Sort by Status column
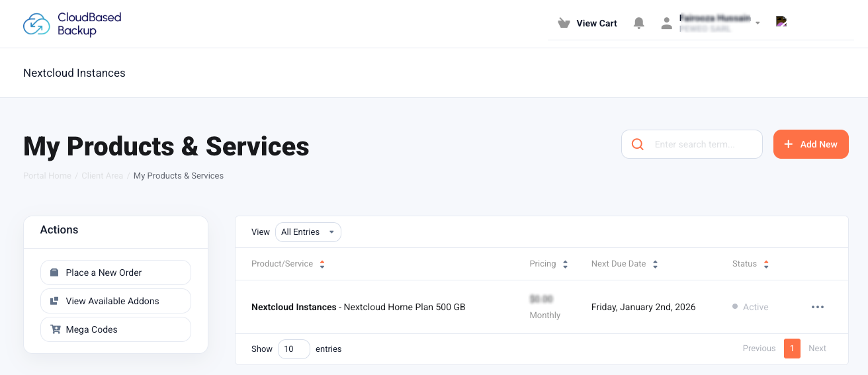The width and height of the screenshot is (868, 375). 750,264
